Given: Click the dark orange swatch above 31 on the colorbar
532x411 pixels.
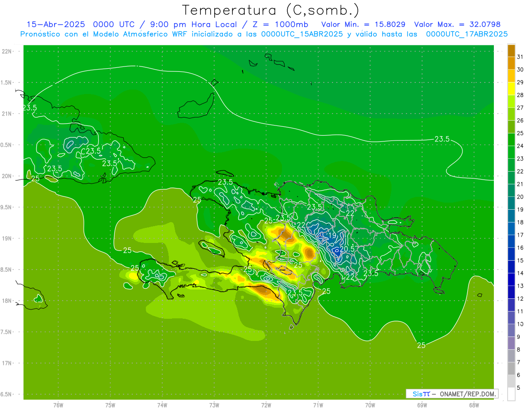Looking at the screenshot, I should [x=511, y=51].
